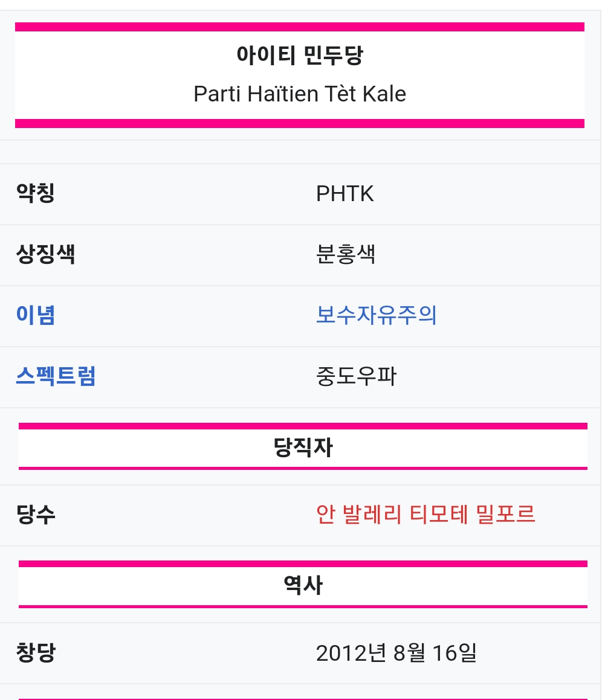
Task: Click the pink bar above 역사 header
Action: 303,564
